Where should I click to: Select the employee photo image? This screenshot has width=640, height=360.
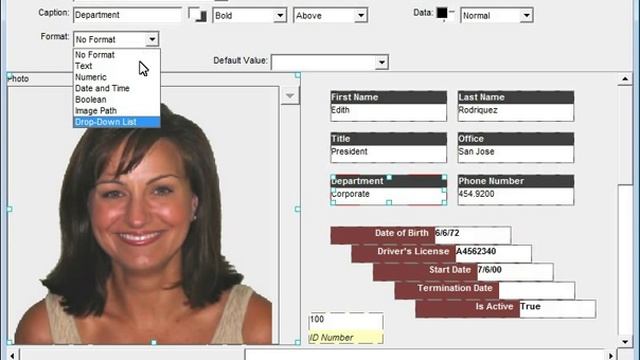143,216
